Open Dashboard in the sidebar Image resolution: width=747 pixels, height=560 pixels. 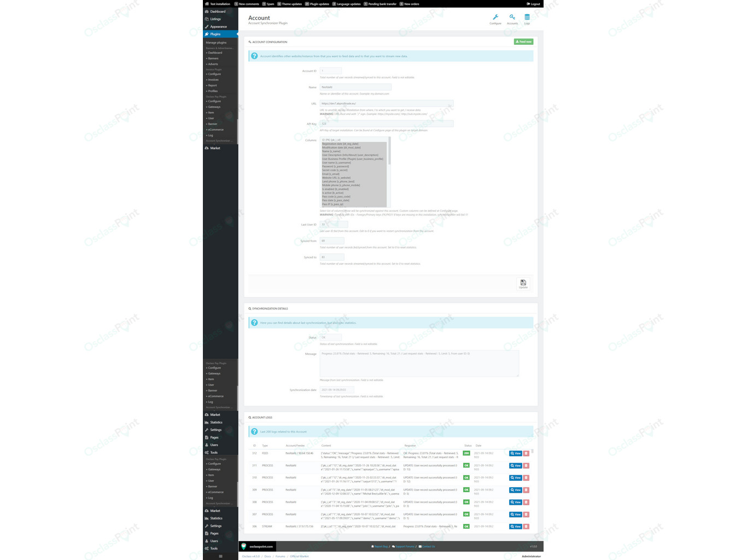(217, 11)
